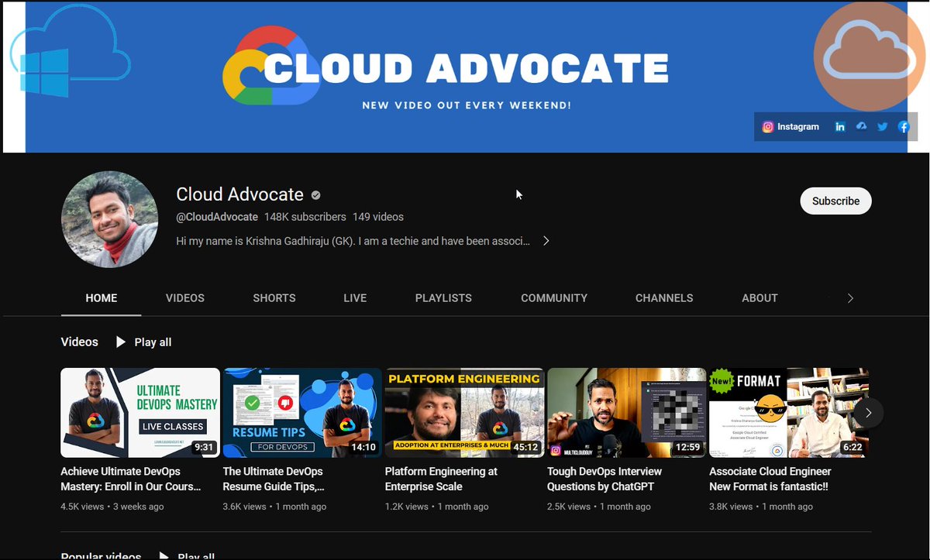Open the Resume Tips for DevOps thumbnail
The image size is (930, 560).
point(302,413)
